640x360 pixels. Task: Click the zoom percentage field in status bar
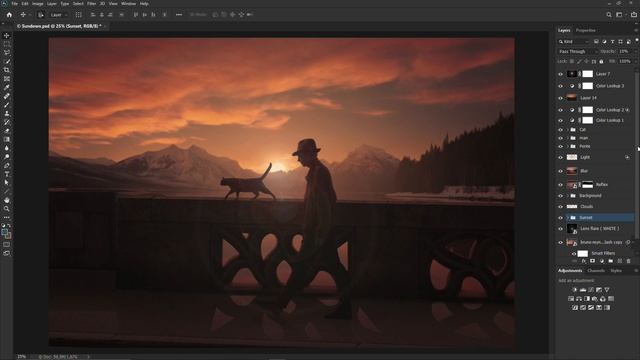(22, 356)
